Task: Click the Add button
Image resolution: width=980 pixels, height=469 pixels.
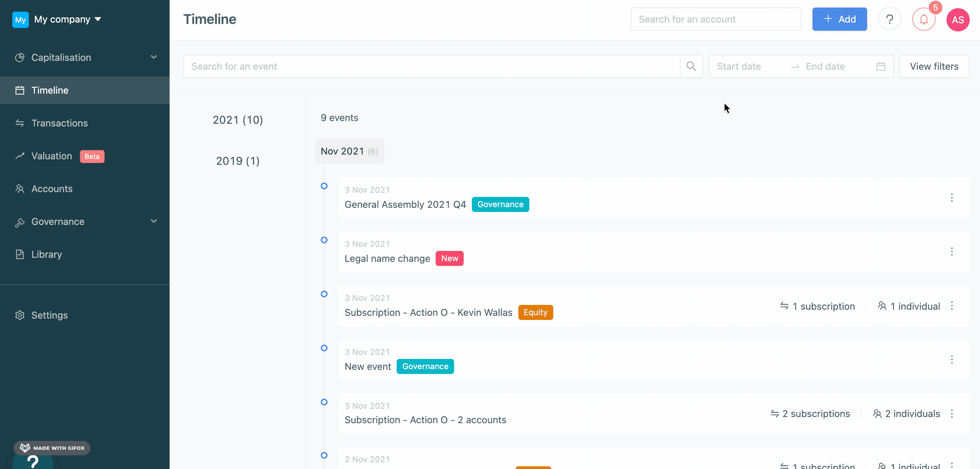Action: (x=839, y=19)
